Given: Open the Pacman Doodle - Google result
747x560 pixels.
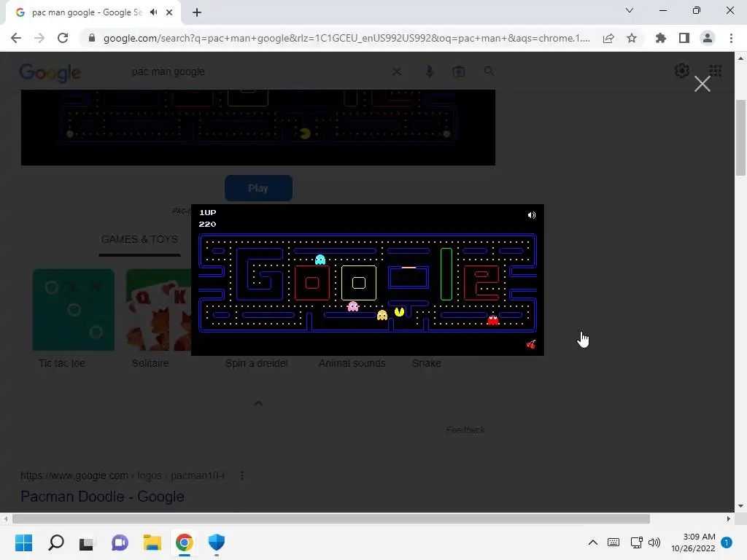Looking at the screenshot, I should [x=102, y=497].
